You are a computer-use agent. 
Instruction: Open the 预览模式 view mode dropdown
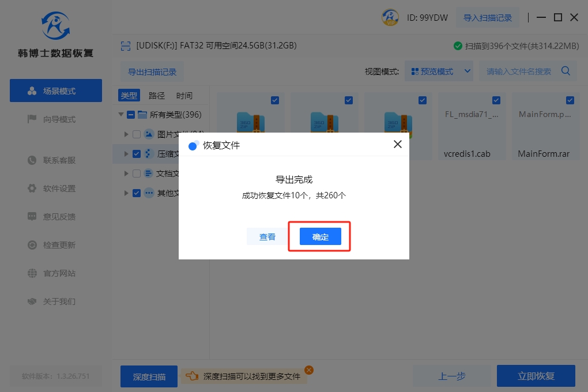click(x=439, y=71)
